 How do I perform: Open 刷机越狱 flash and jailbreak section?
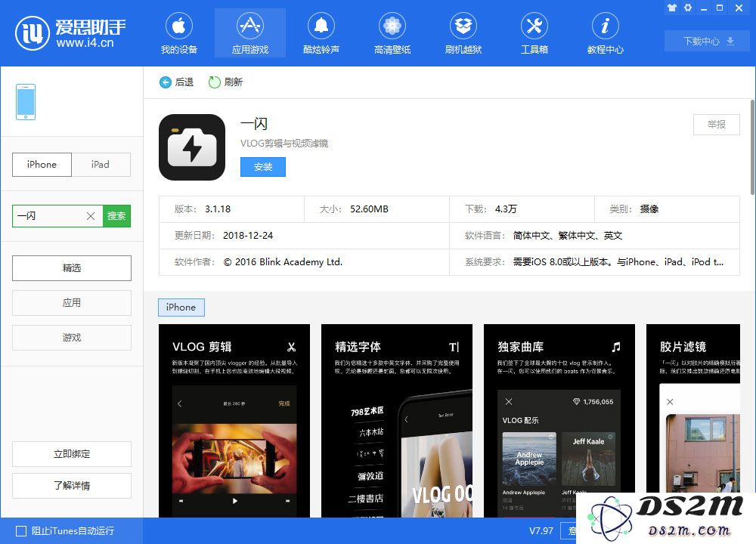[x=463, y=32]
